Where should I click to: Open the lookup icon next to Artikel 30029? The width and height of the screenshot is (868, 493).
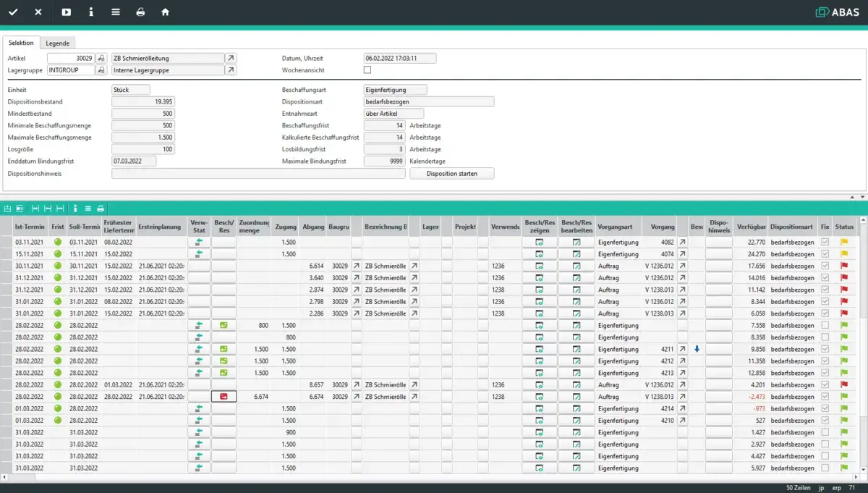tap(102, 58)
